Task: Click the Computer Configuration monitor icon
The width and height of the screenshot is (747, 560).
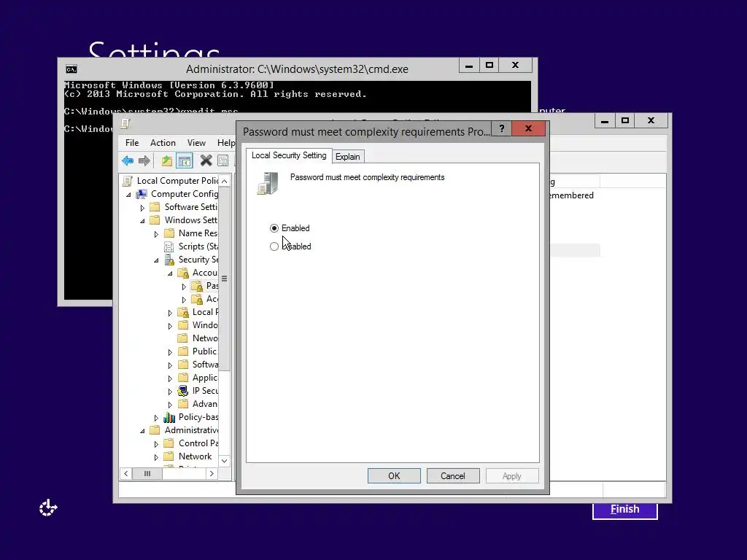Action: 142,194
